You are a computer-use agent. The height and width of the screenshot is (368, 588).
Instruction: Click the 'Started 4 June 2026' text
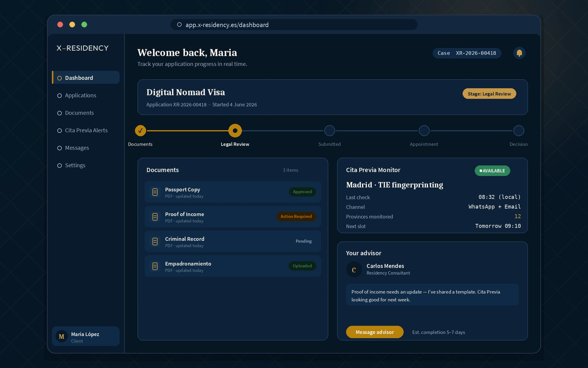tap(234, 105)
